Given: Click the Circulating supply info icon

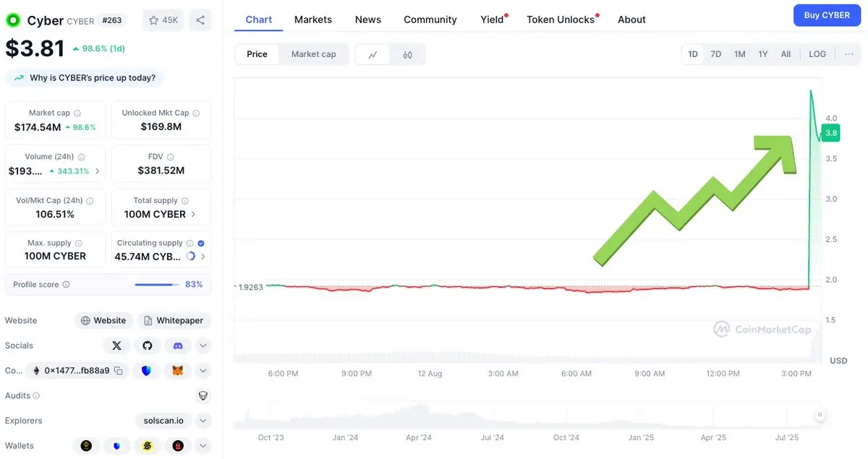Looking at the screenshot, I should click(190, 244).
